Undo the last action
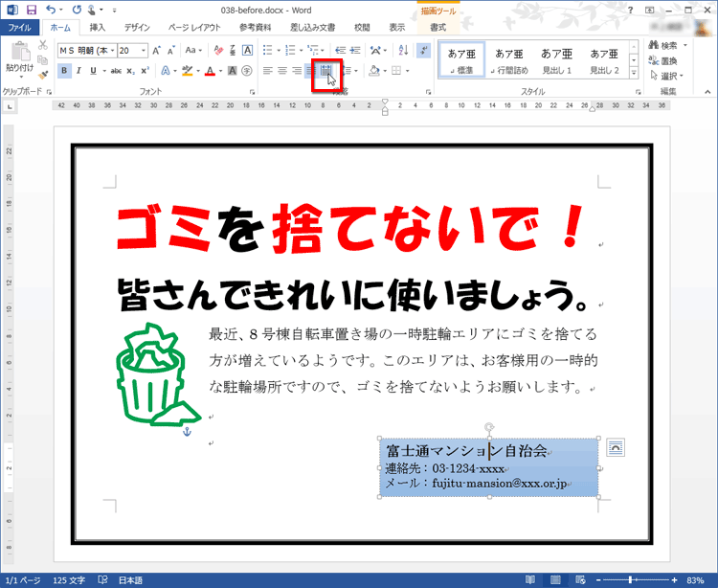 pos(51,10)
